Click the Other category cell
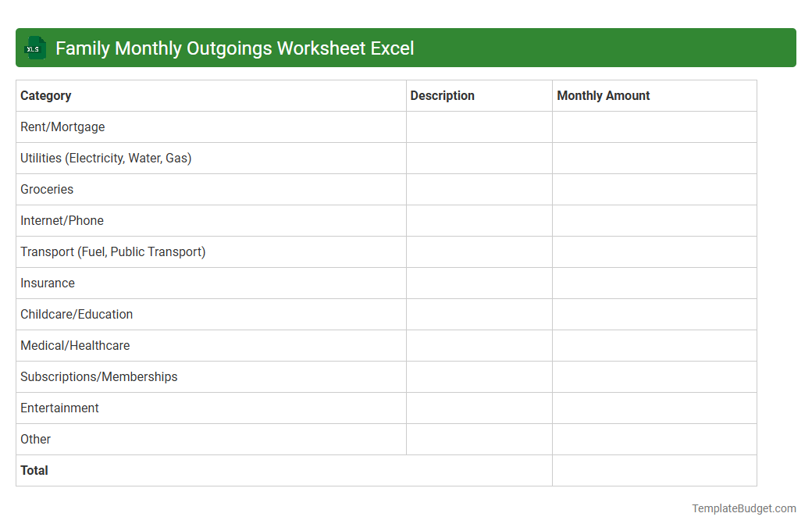This screenshot has height=531, width=812. pyautogui.click(x=35, y=439)
